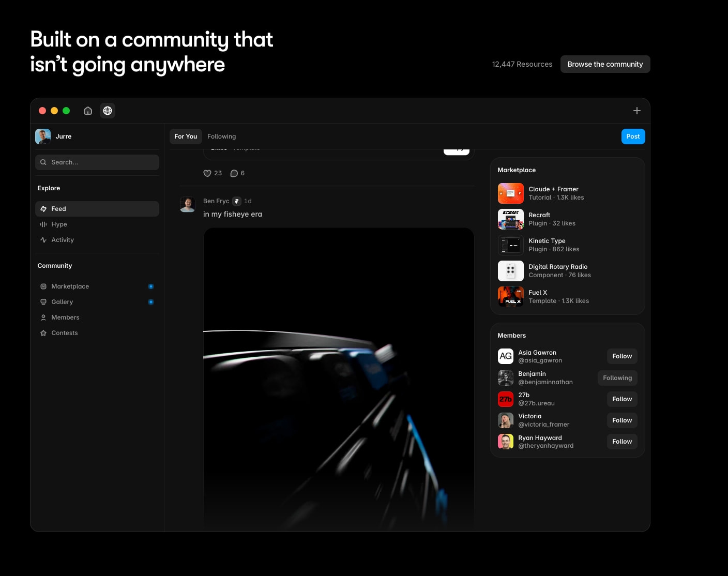Click the Activity pulse icon
The width and height of the screenshot is (728, 576).
coord(43,240)
